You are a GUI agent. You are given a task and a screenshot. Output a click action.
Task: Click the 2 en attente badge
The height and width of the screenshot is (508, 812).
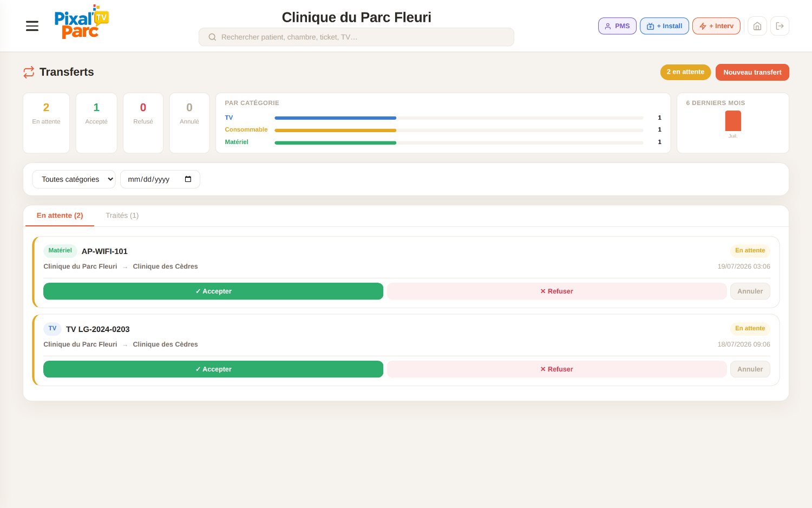click(685, 72)
